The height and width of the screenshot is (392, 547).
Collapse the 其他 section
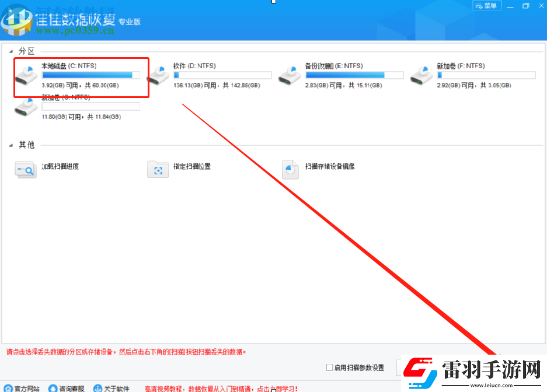click(11, 145)
